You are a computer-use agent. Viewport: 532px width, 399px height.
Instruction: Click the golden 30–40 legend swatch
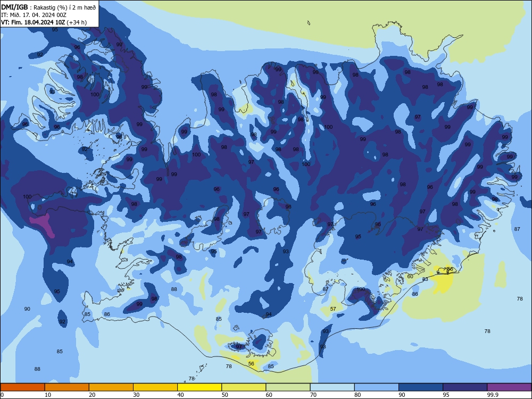(155, 387)
